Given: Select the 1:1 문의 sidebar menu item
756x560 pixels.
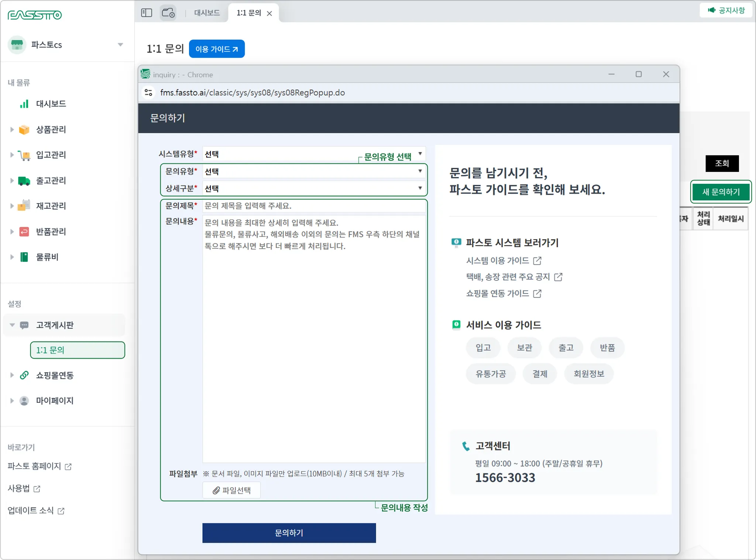Looking at the screenshot, I should click(78, 350).
